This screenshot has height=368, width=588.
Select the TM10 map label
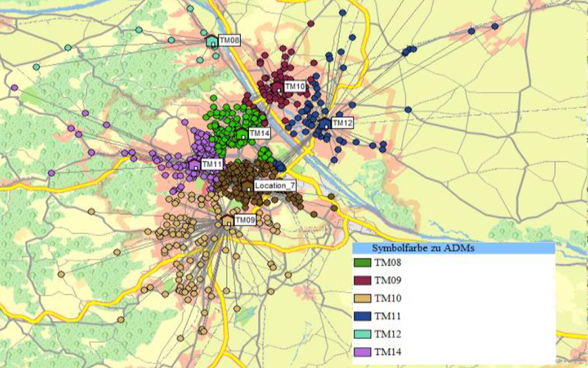[295, 87]
